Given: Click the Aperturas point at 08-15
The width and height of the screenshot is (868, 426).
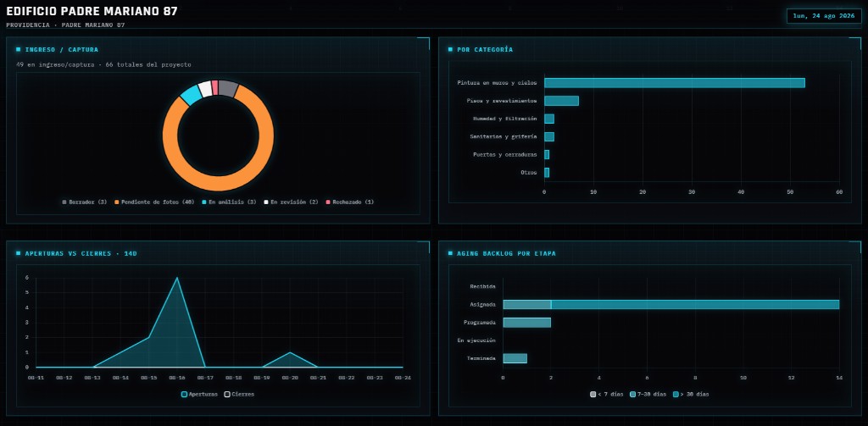Looking at the screenshot, I should 148,337.
